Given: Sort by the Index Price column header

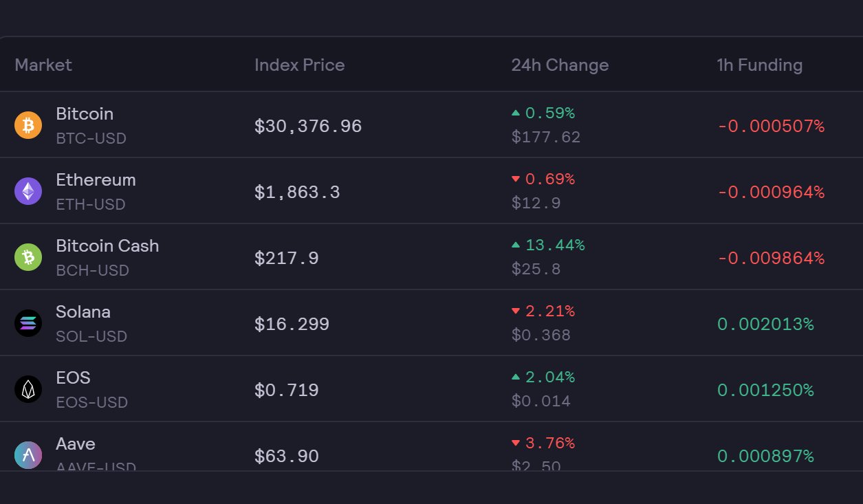Looking at the screenshot, I should [x=300, y=65].
